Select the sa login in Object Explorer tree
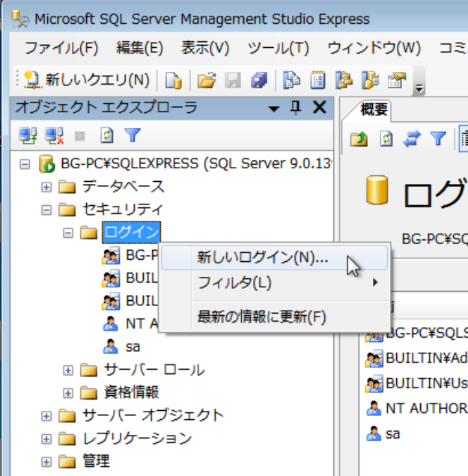Viewport: 468px width, 476px height. 133,347
